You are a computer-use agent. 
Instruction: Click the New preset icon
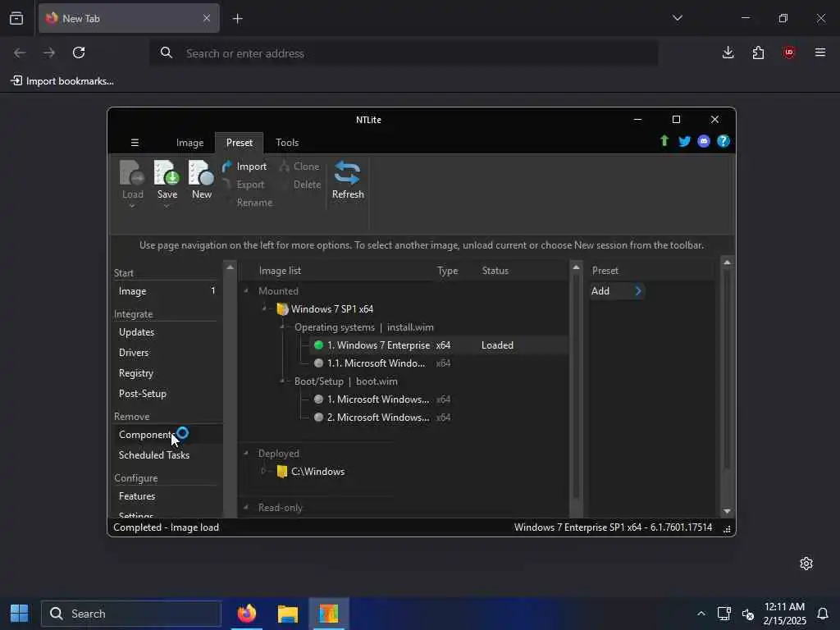tap(202, 172)
